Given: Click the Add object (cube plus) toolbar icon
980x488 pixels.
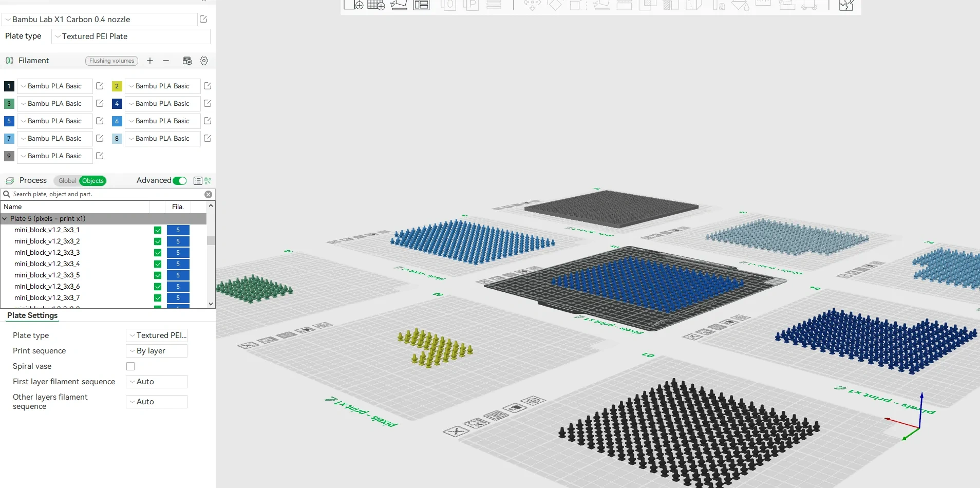Looking at the screenshot, I should click(x=353, y=5).
